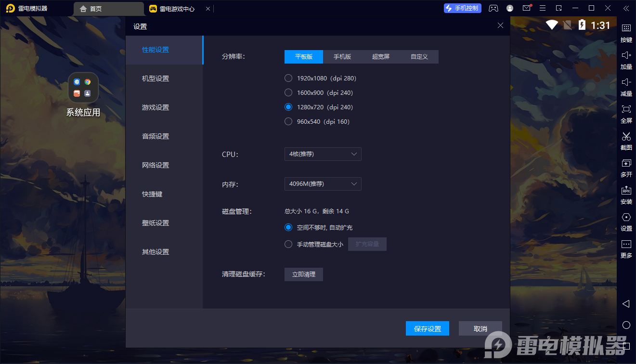Click the 保存设置 save button
The height and width of the screenshot is (364, 636).
click(x=428, y=328)
